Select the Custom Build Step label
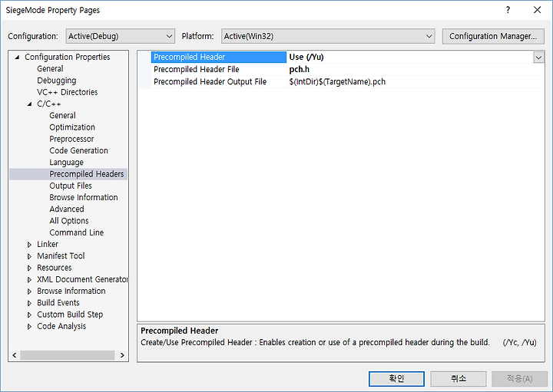553x392 pixels. [x=70, y=315]
